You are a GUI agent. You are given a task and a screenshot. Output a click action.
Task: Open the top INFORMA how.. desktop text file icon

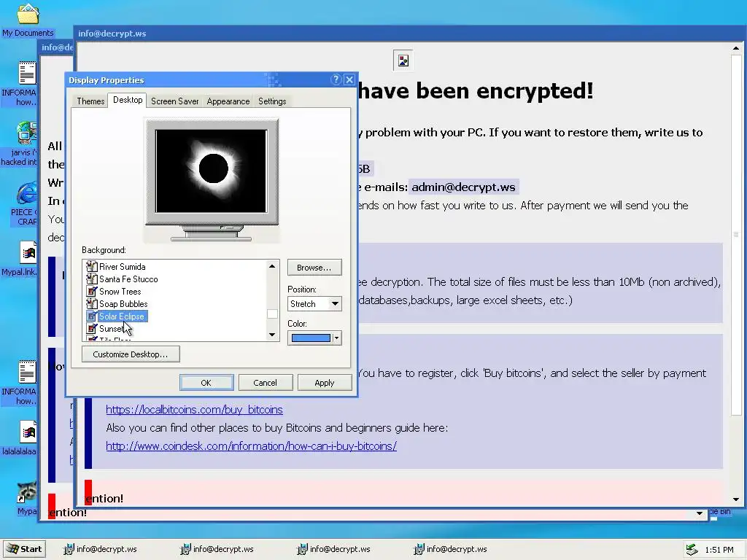click(x=27, y=74)
